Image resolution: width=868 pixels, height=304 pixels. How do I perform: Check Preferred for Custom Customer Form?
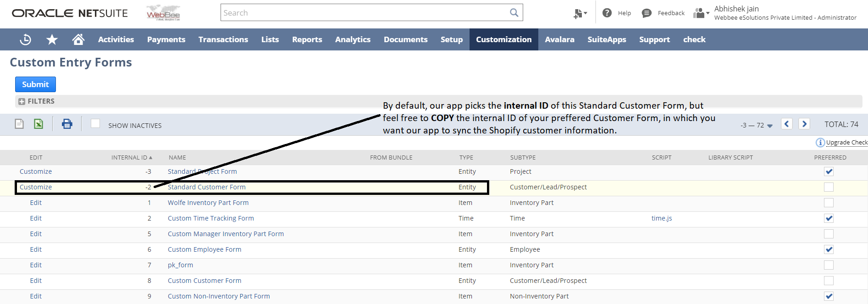tap(829, 281)
